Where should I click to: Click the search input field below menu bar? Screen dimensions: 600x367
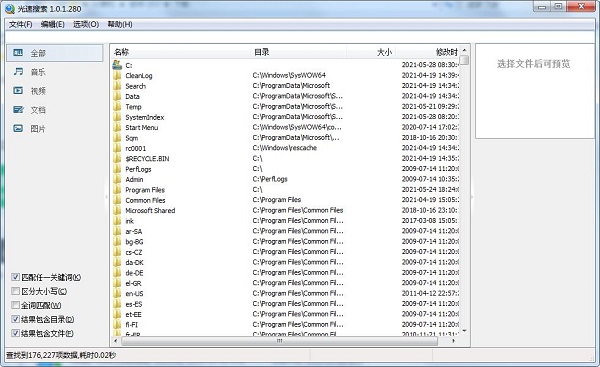300,37
